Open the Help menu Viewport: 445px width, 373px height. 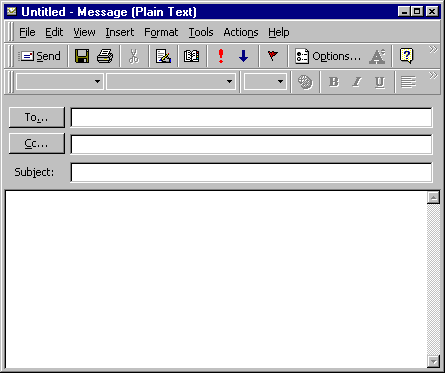click(x=279, y=32)
